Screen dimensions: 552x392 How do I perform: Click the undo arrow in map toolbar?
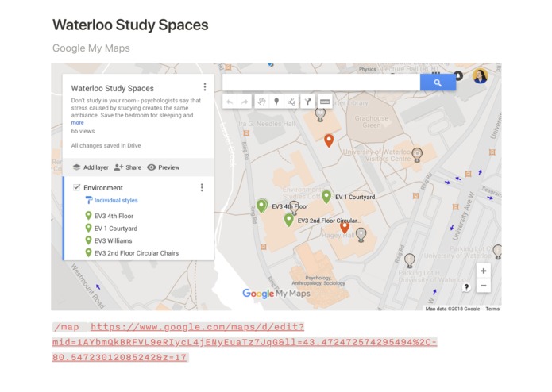(x=230, y=102)
